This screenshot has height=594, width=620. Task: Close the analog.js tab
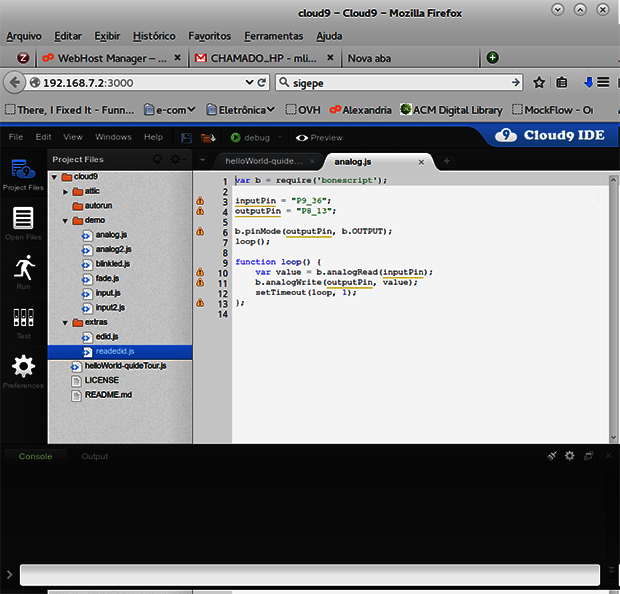coord(422,162)
